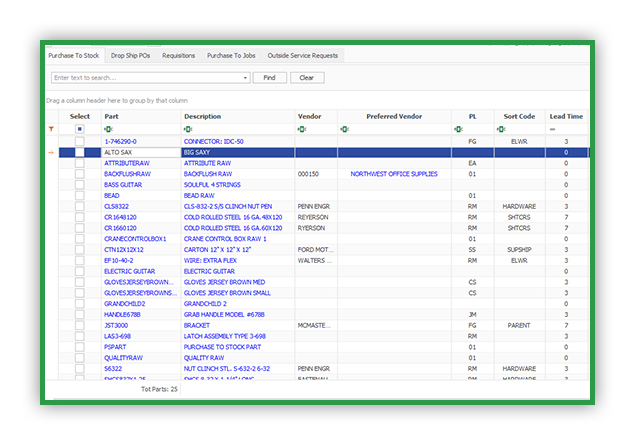Image resolution: width=635 pixels, height=445 pixels.
Task: Sort by the Lead Time column header
Action: 566,117
